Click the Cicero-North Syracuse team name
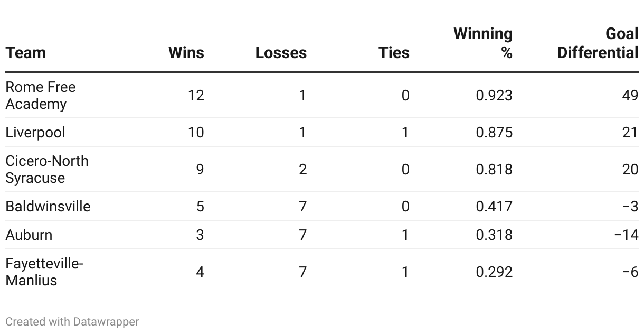 coord(47,170)
